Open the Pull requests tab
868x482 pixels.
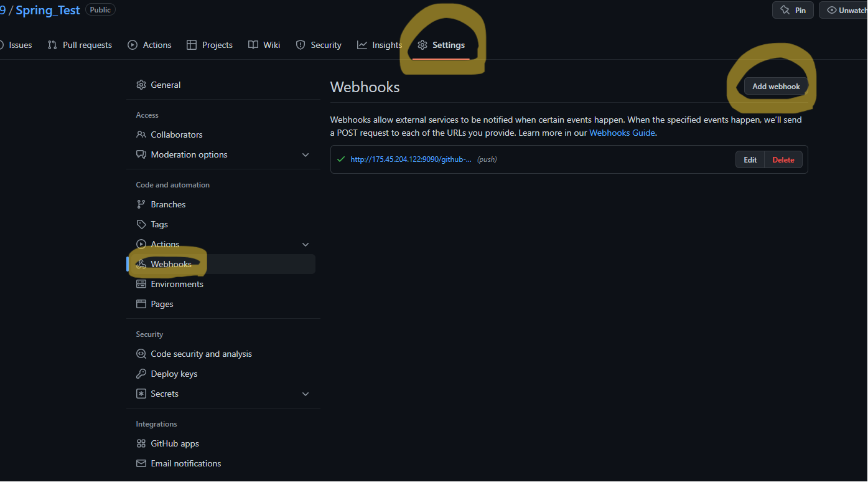point(80,45)
